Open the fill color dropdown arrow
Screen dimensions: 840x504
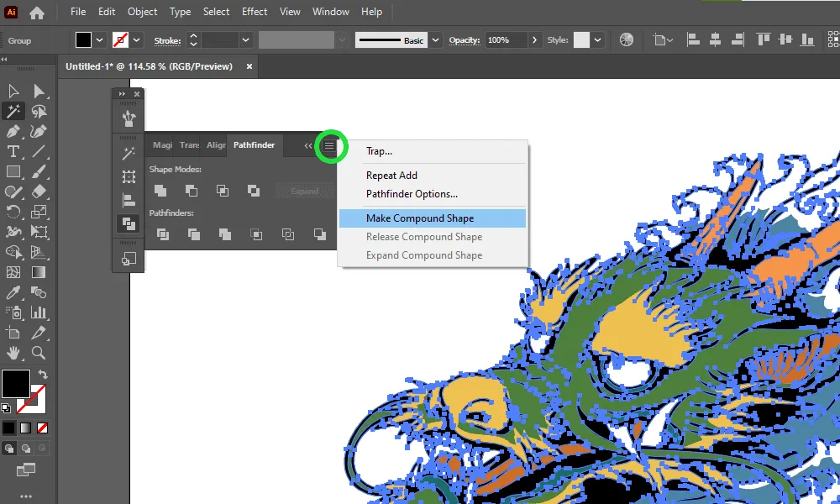pos(100,40)
